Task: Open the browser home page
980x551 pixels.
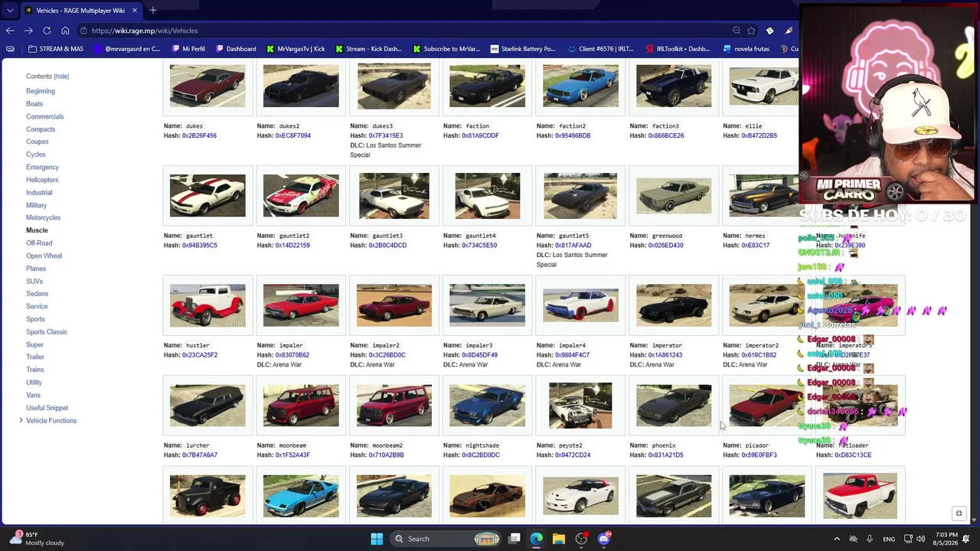Action: coord(65,31)
